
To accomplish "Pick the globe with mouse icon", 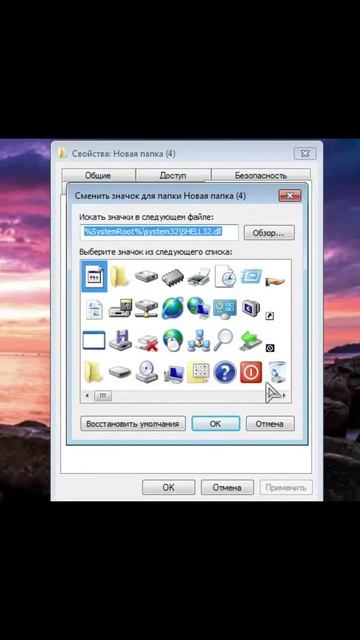I will click(173, 340).
